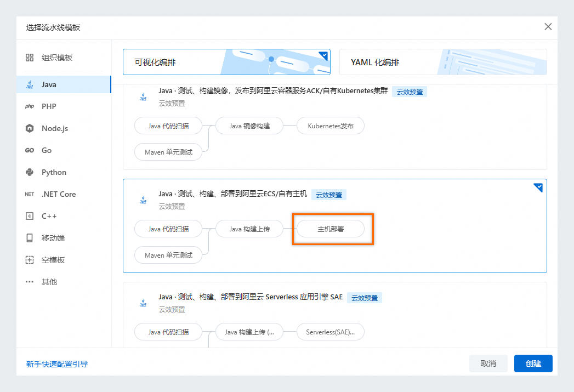Click the 移动端 phone icon
The height and width of the screenshot is (392, 574).
pyautogui.click(x=30, y=238)
